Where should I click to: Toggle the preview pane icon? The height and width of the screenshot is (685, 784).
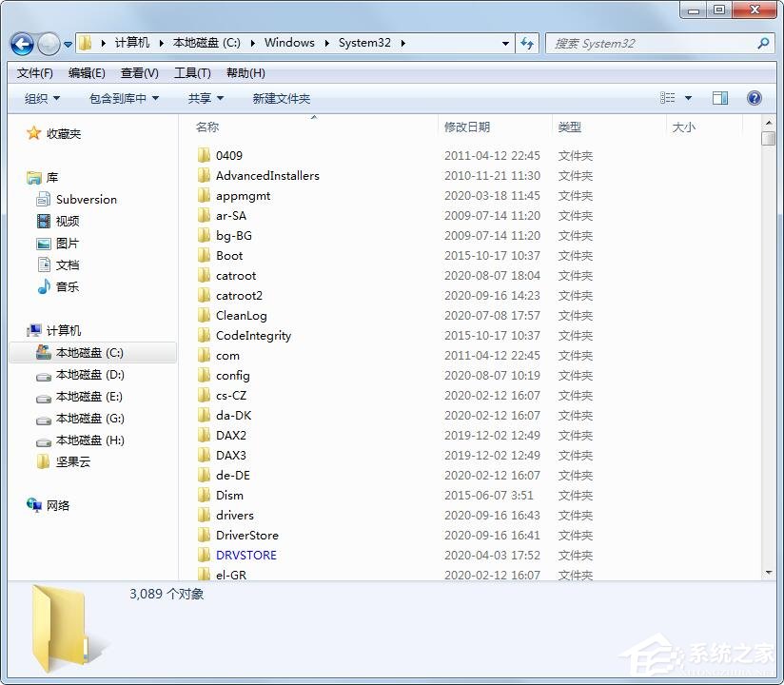click(x=719, y=98)
